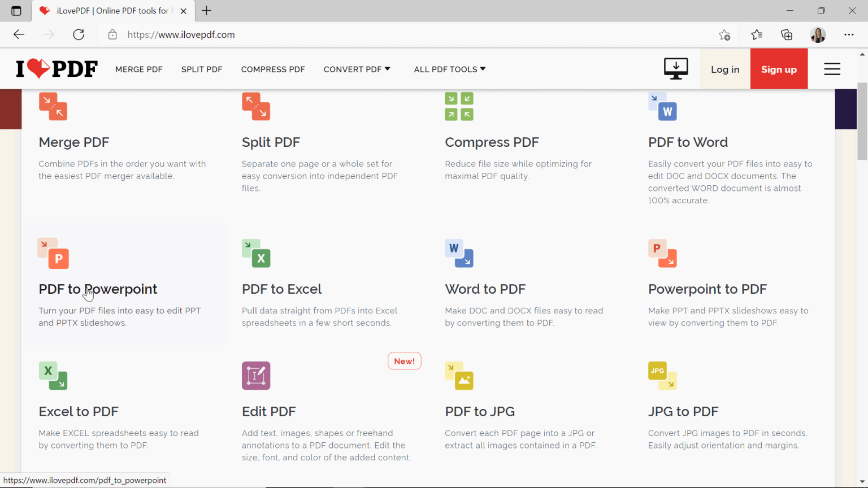Select the Merge PDF tool icon
Image resolution: width=868 pixels, height=488 pixels.
[53, 106]
